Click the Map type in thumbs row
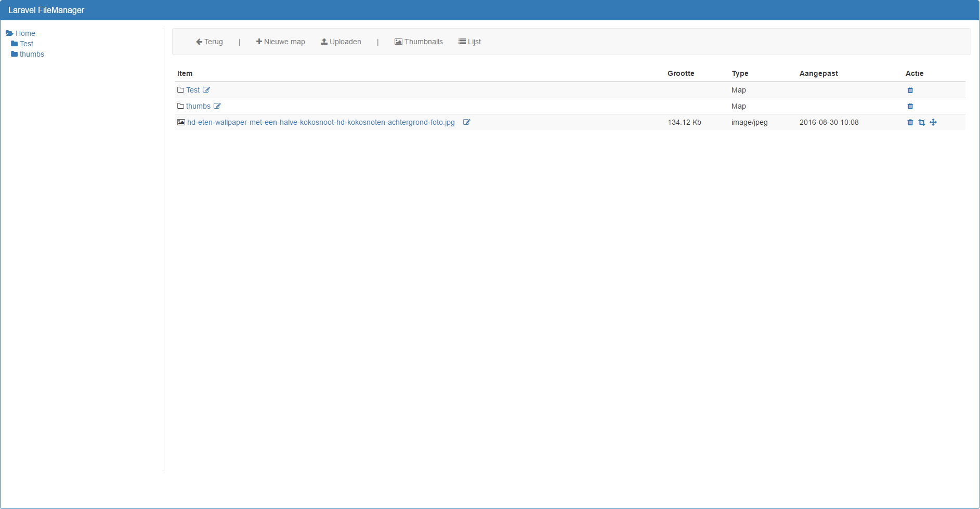Image resolution: width=980 pixels, height=509 pixels. click(x=739, y=106)
